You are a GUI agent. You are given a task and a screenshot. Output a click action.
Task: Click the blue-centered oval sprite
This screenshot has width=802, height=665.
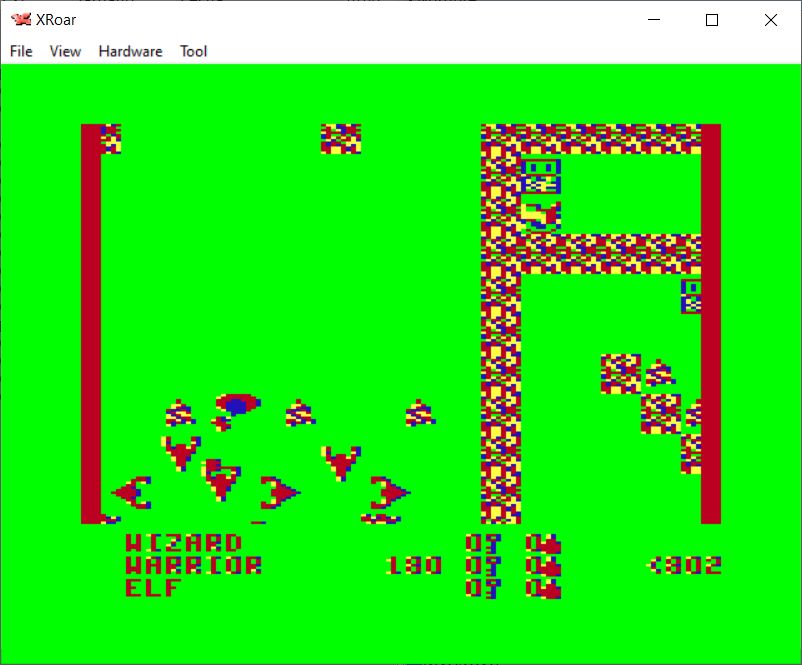click(238, 404)
